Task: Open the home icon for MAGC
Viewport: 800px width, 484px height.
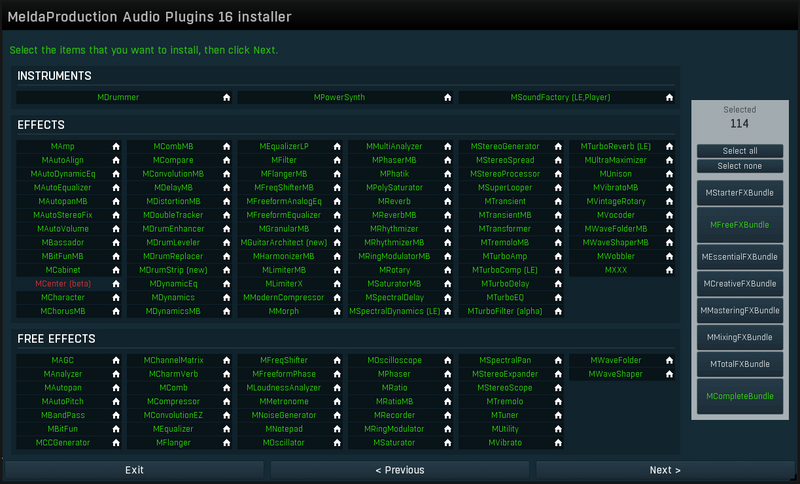Action: click(x=116, y=360)
